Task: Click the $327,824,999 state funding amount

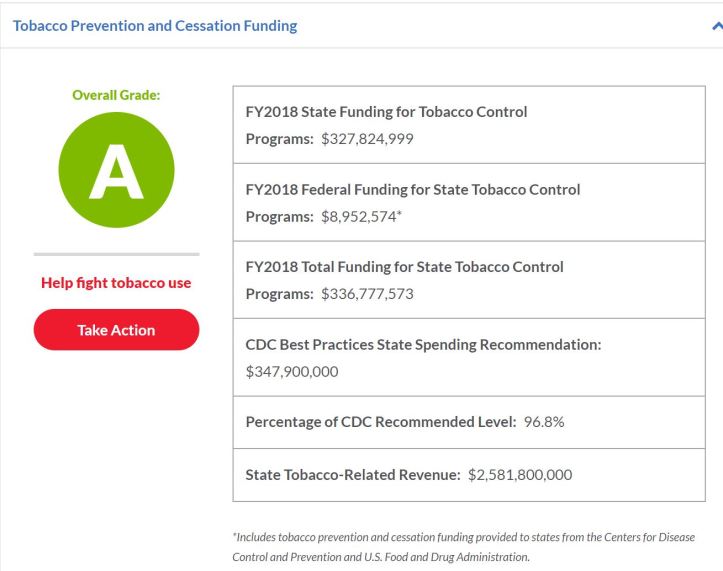Action: tap(367, 139)
